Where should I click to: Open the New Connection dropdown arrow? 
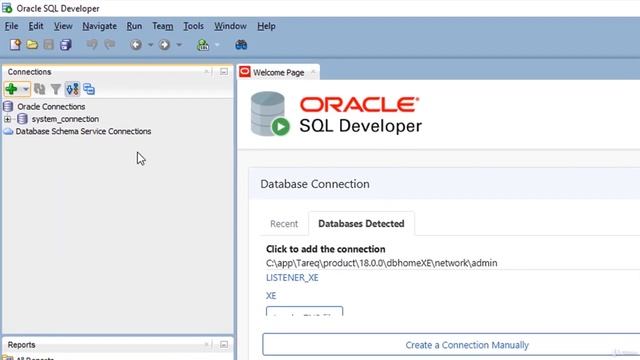pos(25,89)
